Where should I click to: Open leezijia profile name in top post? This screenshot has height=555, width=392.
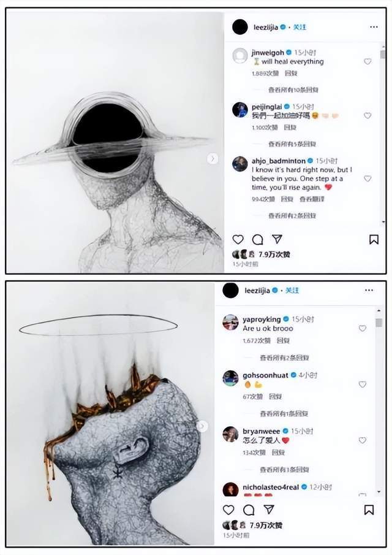click(265, 27)
